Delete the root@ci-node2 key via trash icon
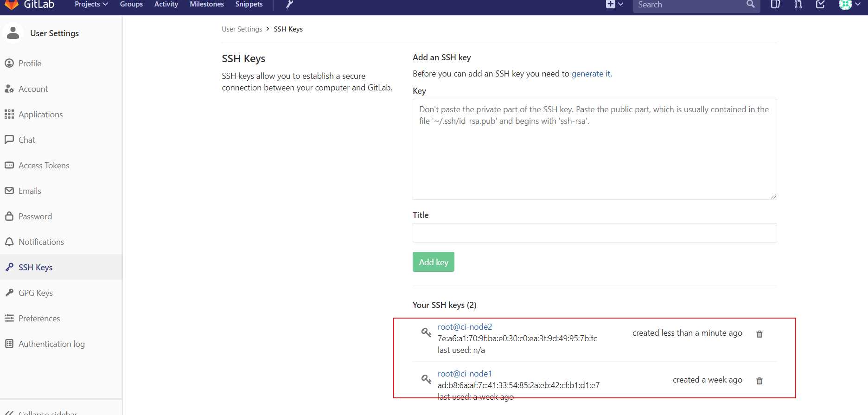Image resolution: width=868 pixels, height=415 pixels. 759,334
